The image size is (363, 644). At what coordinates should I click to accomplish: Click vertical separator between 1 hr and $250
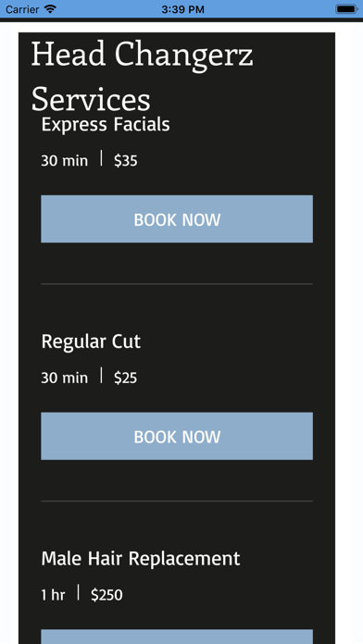coord(78,593)
